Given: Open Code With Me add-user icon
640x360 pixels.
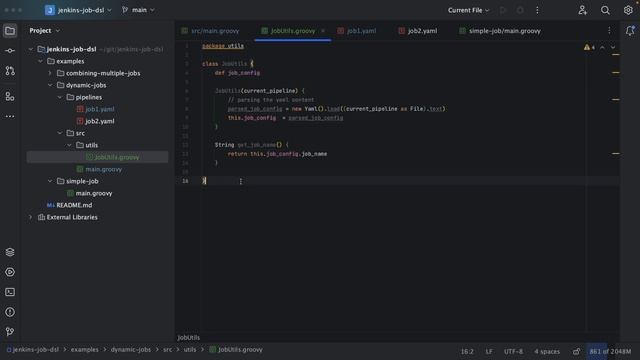Looking at the screenshot, I should [x=582, y=10].
